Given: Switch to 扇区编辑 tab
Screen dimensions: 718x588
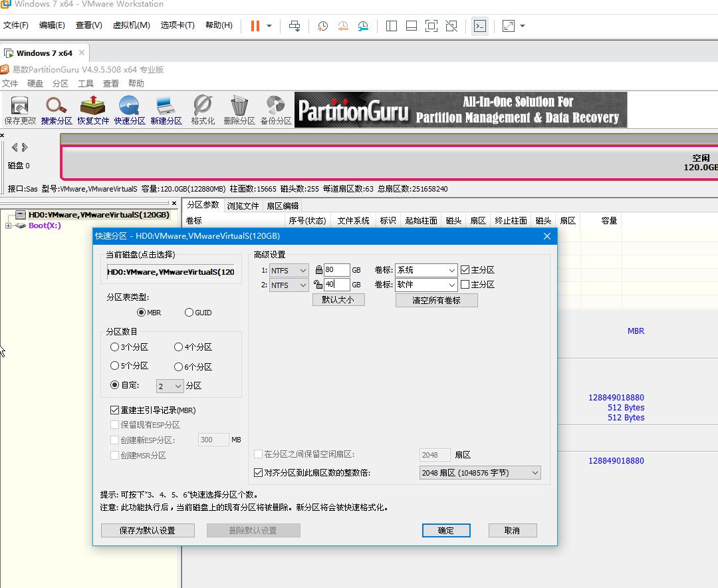Looking at the screenshot, I should pyautogui.click(x=283, y=206).
